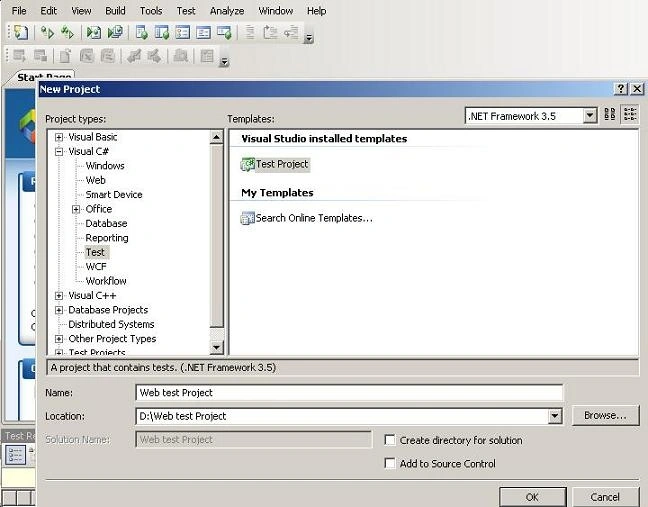Click the project types scrollbar thumb
Viewport: 648px width, 507px height.
tap(217, 236)
